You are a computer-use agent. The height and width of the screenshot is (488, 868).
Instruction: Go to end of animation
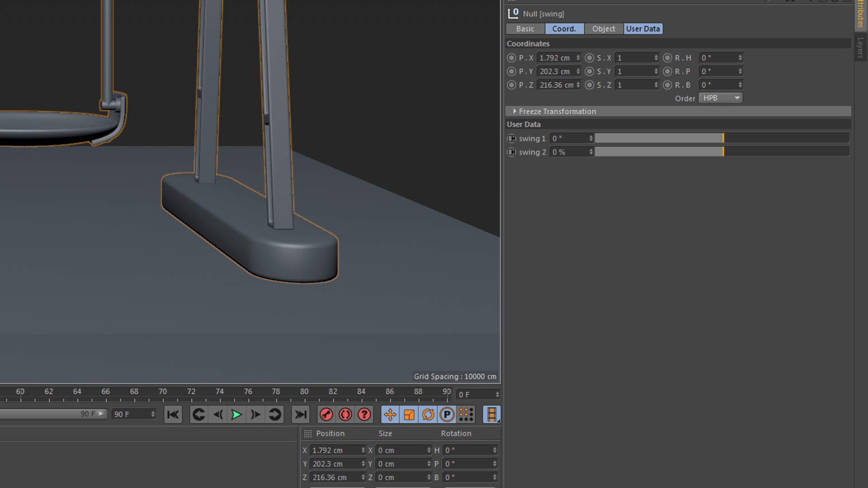coord(300,414)
